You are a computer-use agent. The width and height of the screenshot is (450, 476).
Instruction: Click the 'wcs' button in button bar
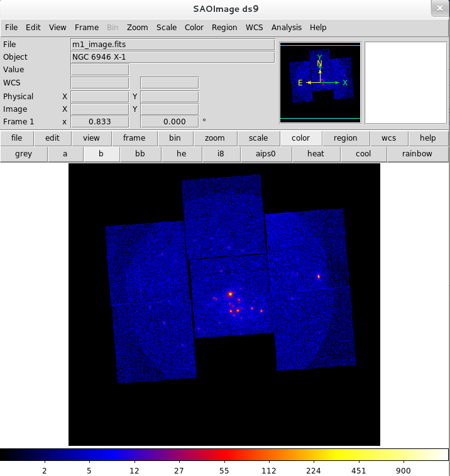(388, 138)
